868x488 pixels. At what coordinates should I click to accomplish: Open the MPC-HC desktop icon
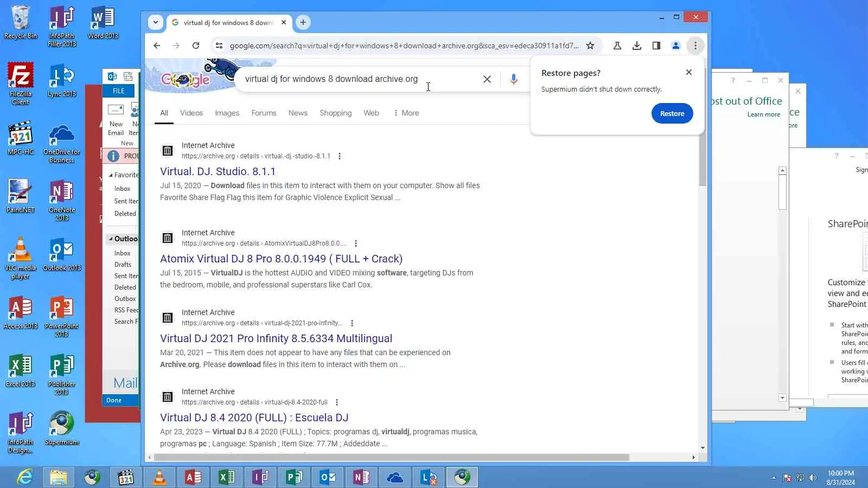tap(21, 138)
